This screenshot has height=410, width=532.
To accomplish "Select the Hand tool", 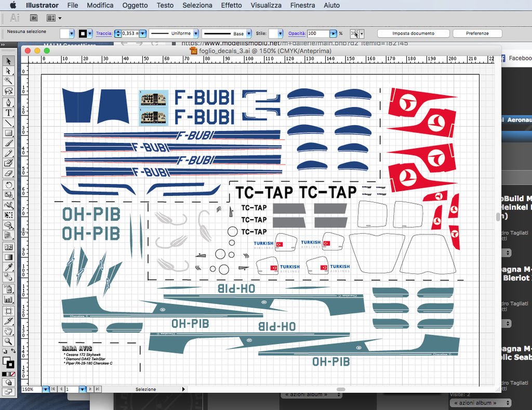I will [8, 331].
